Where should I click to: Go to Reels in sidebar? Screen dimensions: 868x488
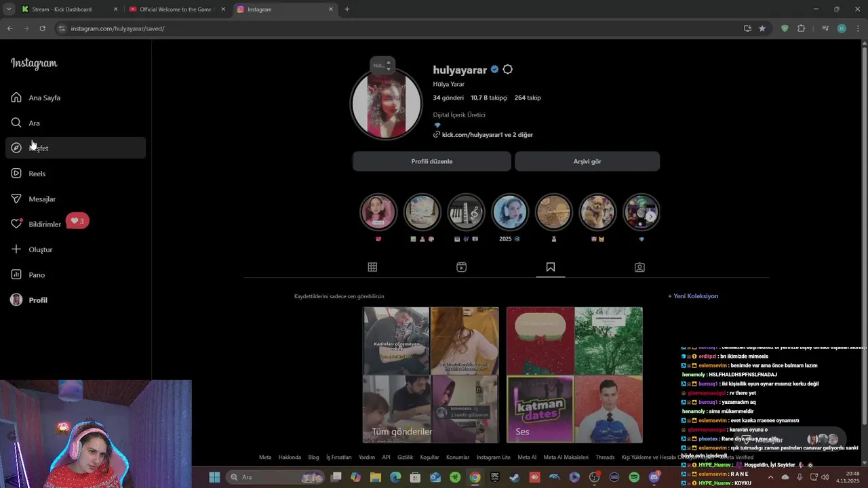point(75,174)
